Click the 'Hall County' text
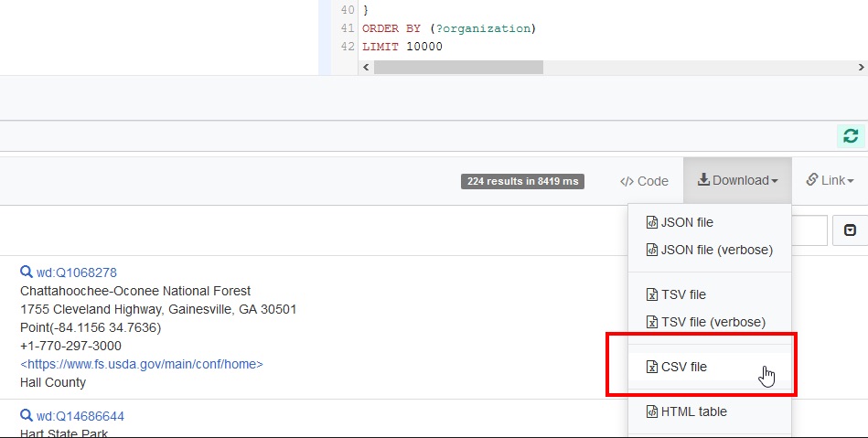 point(52,382)
